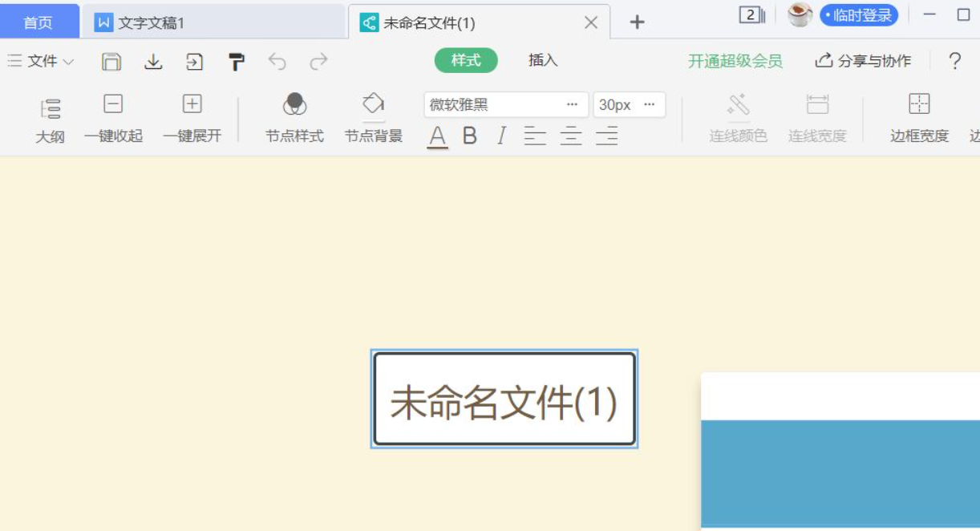Image resolution: width=980 pixels, height=531 pixels.
Task: Add a new tab with plus button
Action: click(637, 22)
